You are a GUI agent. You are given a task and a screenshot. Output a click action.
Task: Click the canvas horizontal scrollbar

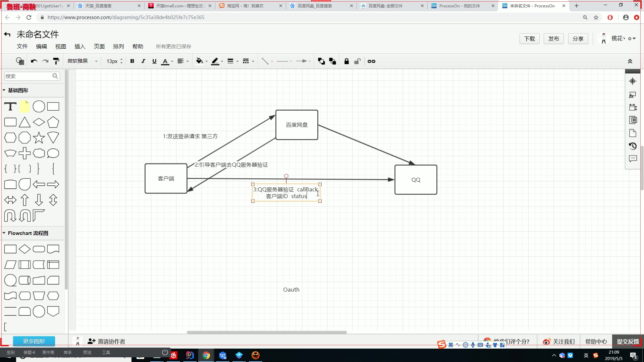[x=267, y=332]
